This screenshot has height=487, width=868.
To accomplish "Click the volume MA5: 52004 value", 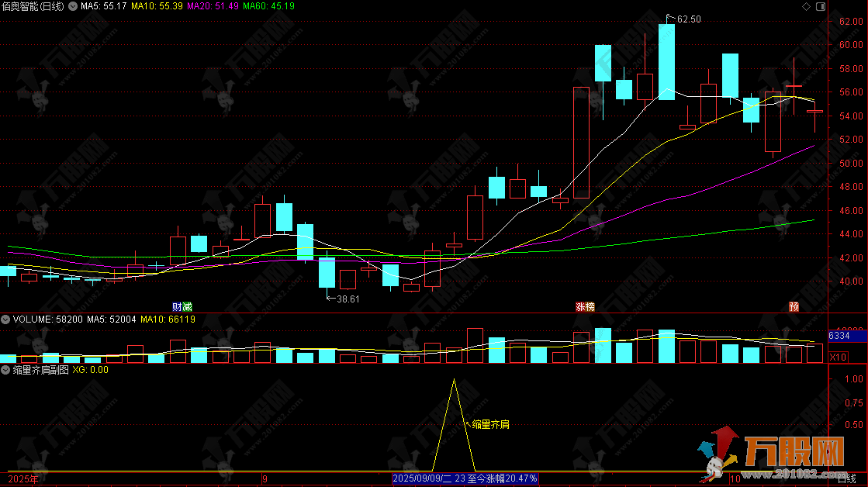I will 111,319.
